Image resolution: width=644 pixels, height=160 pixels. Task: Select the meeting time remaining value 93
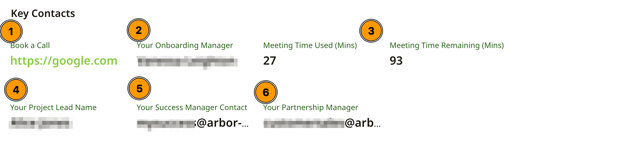pos(396,61)
